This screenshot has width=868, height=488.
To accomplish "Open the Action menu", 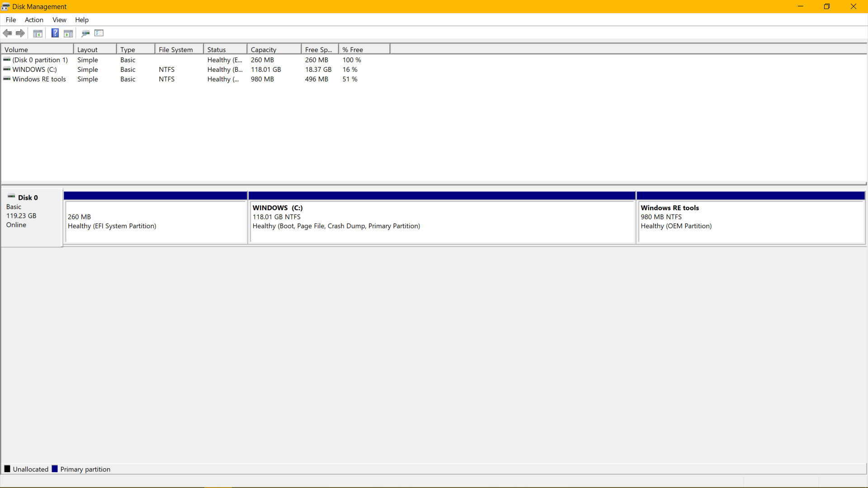I will [x=34, y=20].
